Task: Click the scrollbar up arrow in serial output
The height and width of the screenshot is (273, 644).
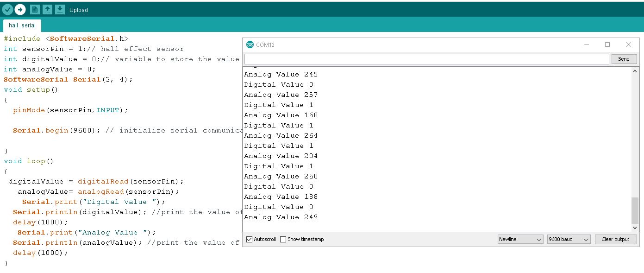Action: (x=635, y=71)
